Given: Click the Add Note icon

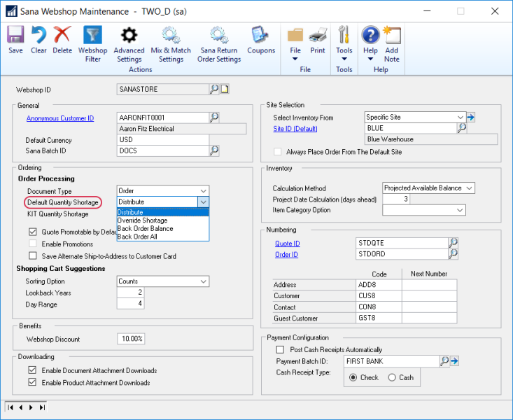Looking at the screenshot, I should pyautogui.click(x=392, y=35).
